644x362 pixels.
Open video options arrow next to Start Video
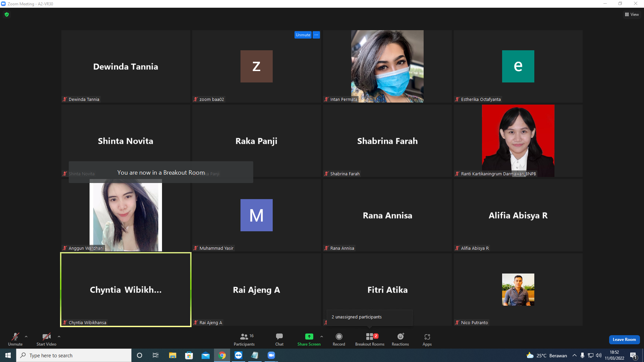coord(59,337)
